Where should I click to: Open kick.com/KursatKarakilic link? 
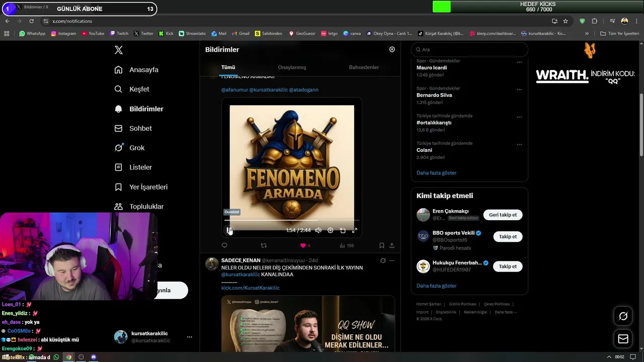(251, 288)
